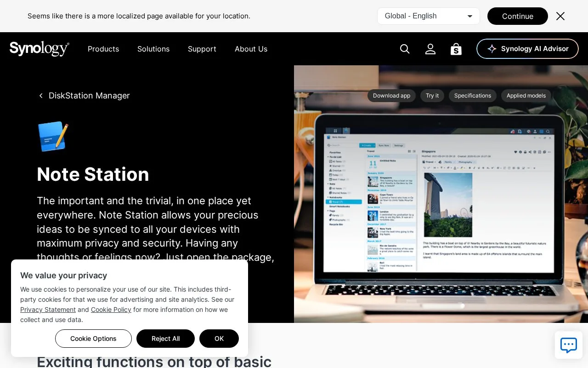
Task: Click the 'We value your privacy' heading
Action: (x=63, y=276)
